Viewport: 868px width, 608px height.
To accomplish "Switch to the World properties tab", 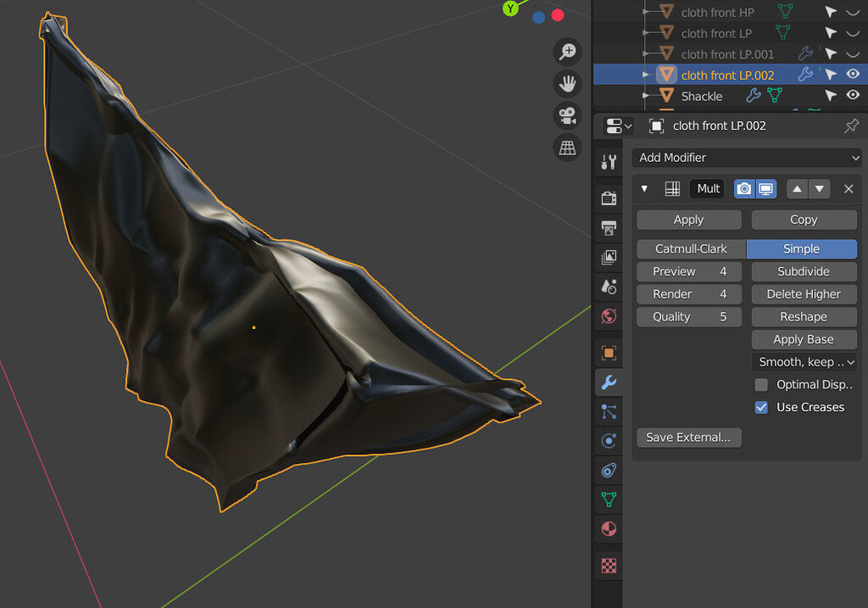I will coord(609,315).
